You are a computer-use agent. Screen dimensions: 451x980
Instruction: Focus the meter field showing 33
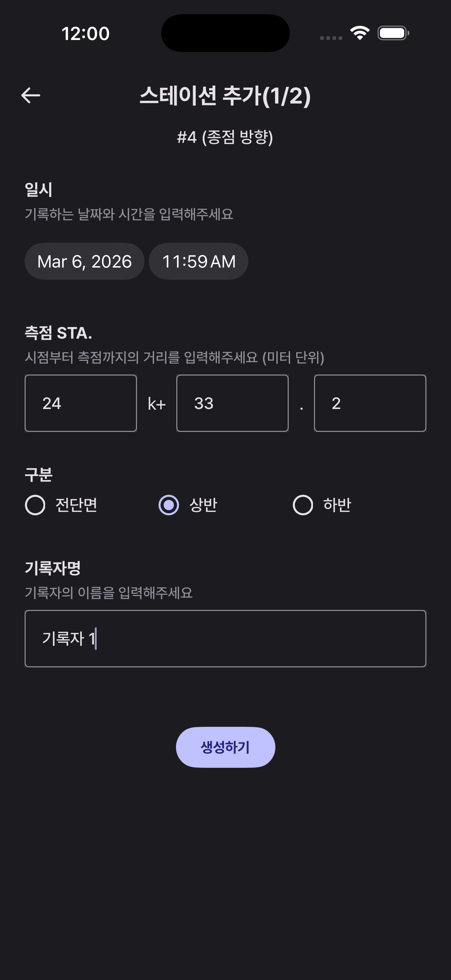coord(232,403)
